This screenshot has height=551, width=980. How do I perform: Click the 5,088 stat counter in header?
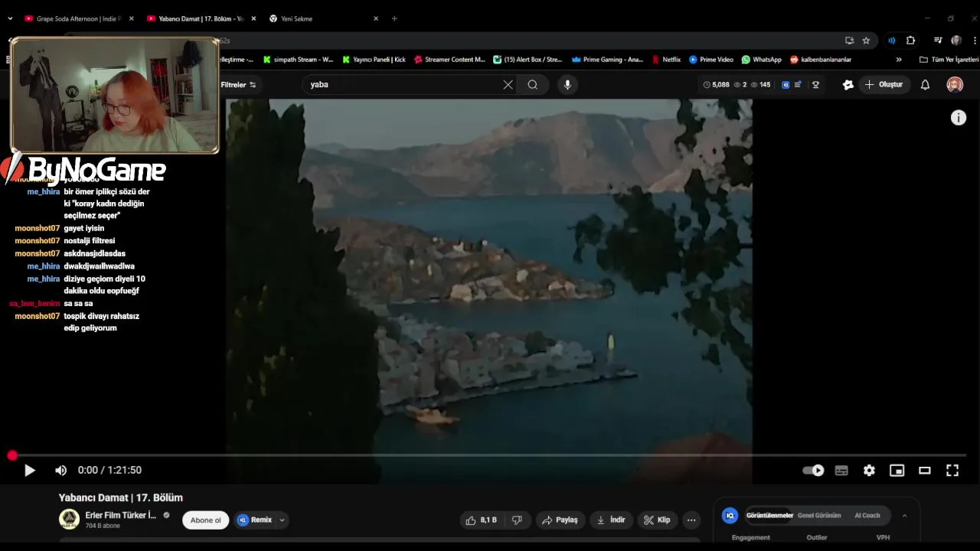coord(717,85)
